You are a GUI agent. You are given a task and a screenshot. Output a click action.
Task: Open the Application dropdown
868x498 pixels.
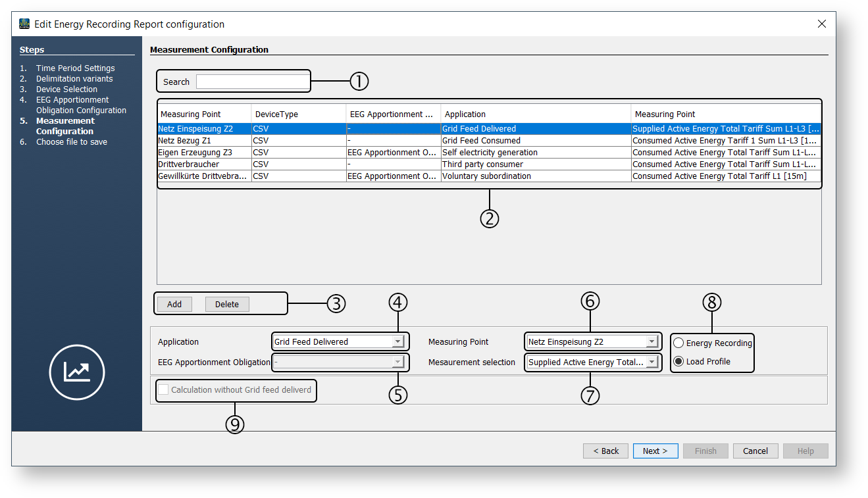point(397,341)
